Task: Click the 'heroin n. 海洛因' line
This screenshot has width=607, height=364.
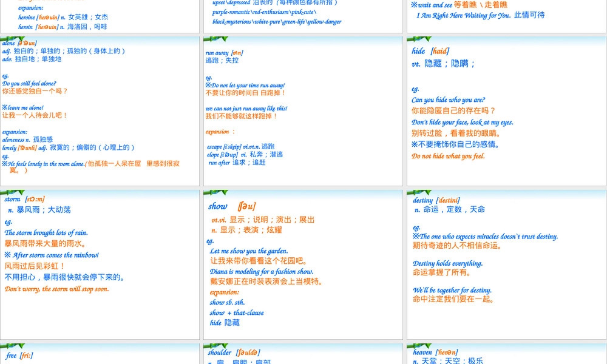Action: tap(63, 27)
